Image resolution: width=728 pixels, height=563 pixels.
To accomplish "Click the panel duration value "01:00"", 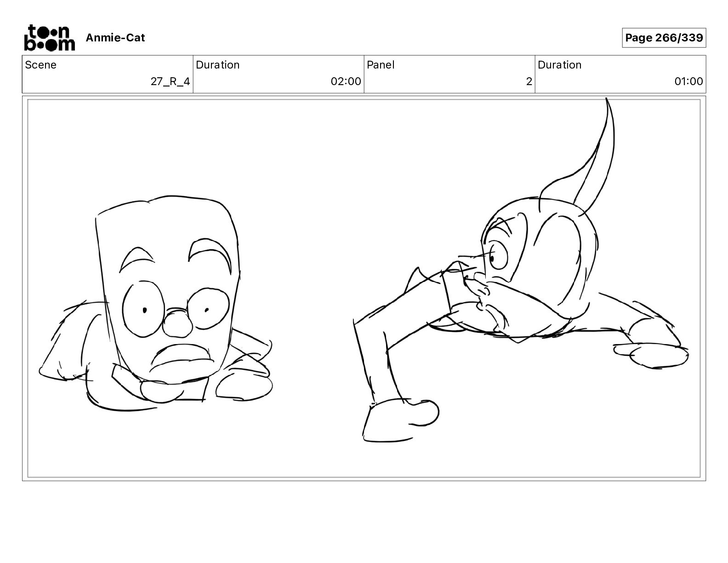I will point(688,81).
